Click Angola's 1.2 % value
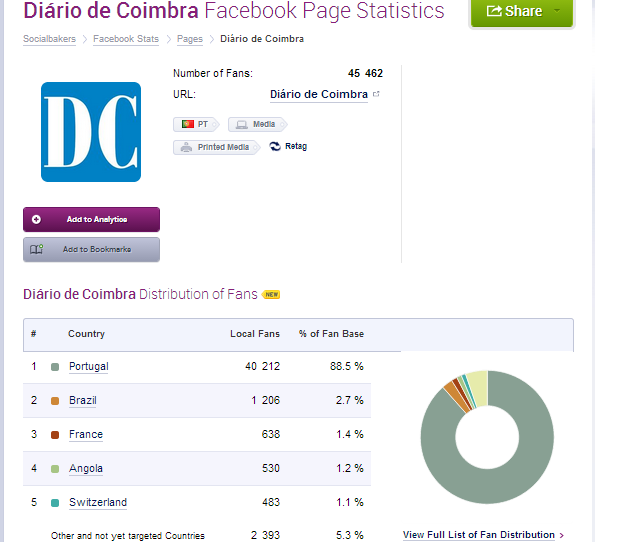The height and width of the screenshot is (542, 640). [x=350, y=468]
